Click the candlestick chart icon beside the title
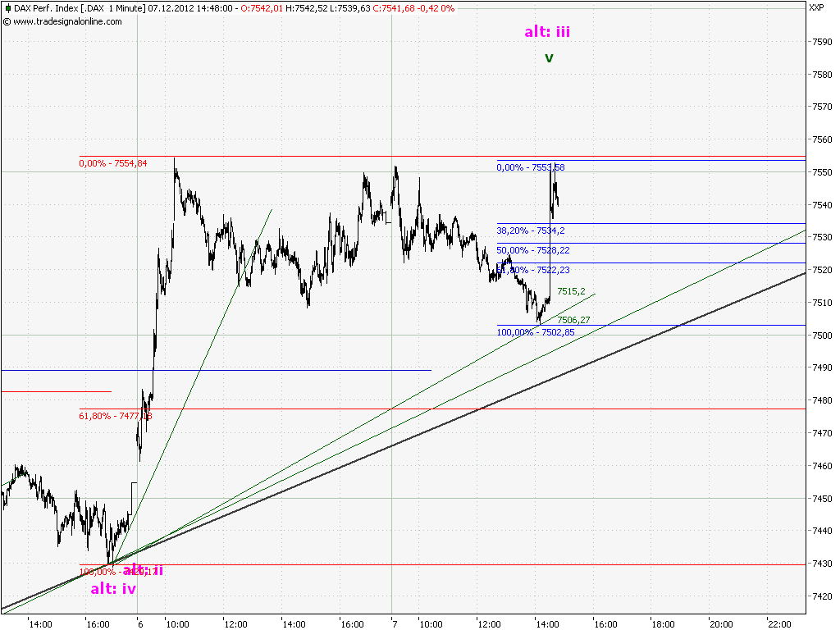840x630 pixels. pos(7,8)
